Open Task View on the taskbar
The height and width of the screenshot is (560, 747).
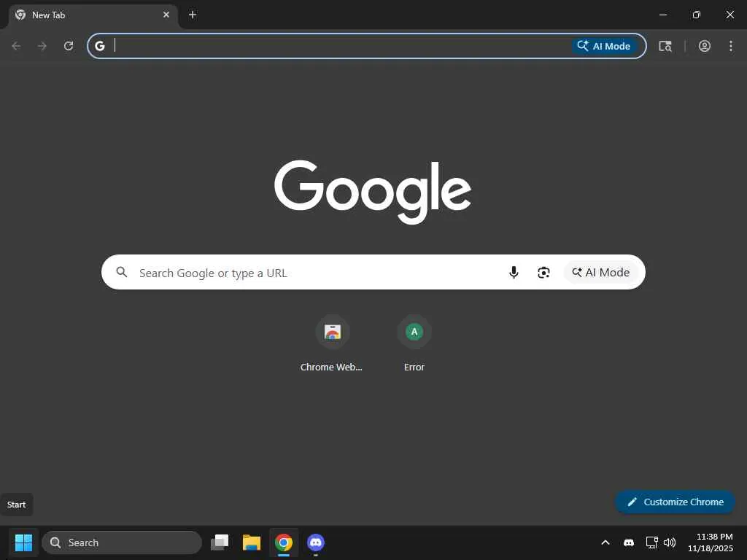click(x=220, y=542)
